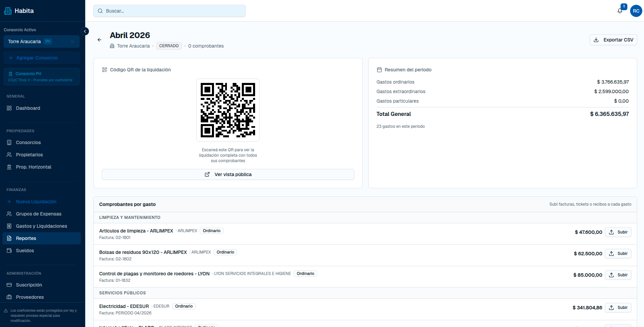This screenshot has height=327, width=644.
Task: Click the Gastos y Liquidaciones receipt icon
Action: (9, 226)
